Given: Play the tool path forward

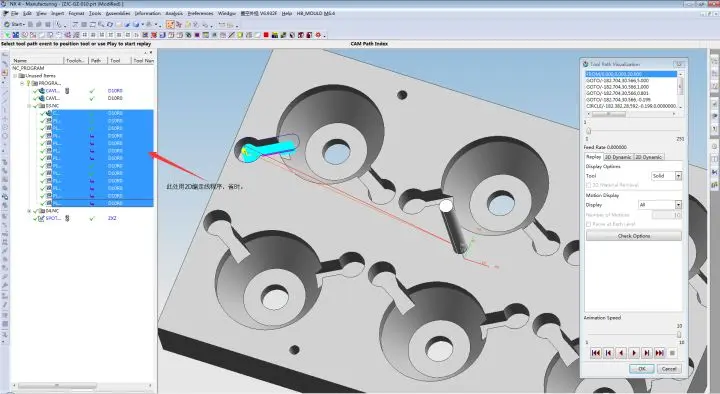Looking at the screenshot, I should click(x=634, y=353).
